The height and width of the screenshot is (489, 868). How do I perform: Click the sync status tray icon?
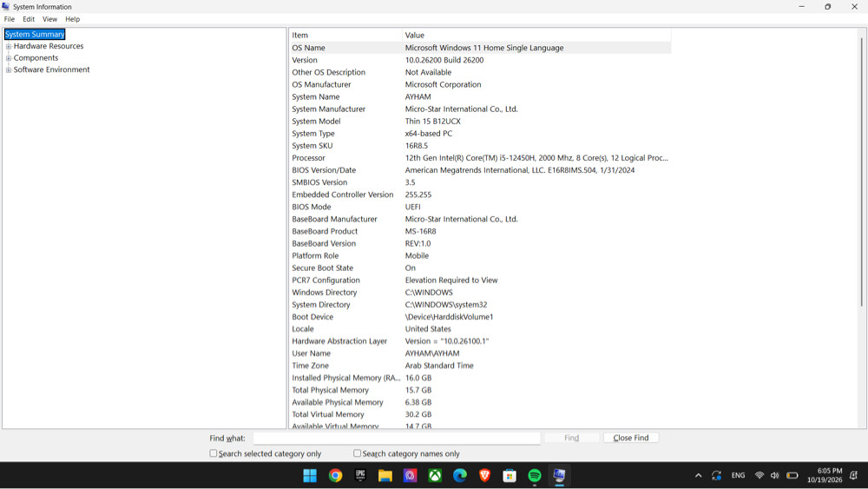click(716, 475)
